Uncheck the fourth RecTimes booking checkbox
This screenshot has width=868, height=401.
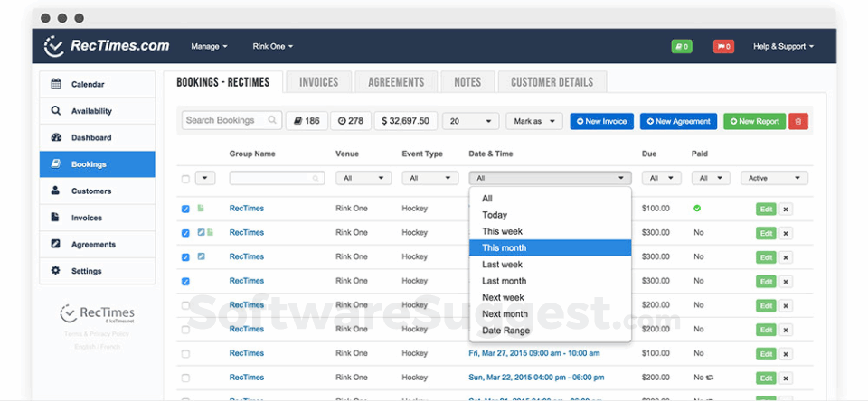pos(185,282)
